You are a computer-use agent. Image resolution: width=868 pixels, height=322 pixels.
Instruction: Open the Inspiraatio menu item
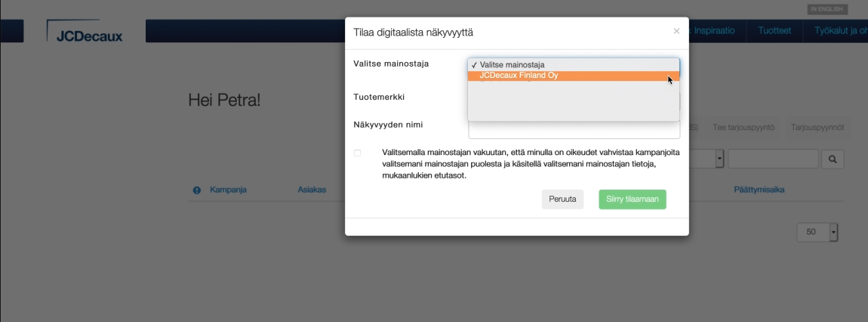tap(716, 30)
